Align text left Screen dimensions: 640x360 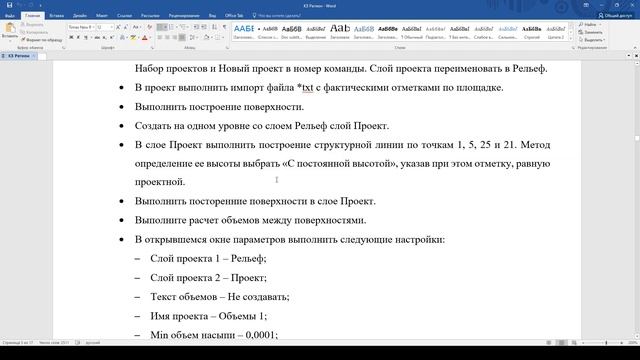(160, 38)
